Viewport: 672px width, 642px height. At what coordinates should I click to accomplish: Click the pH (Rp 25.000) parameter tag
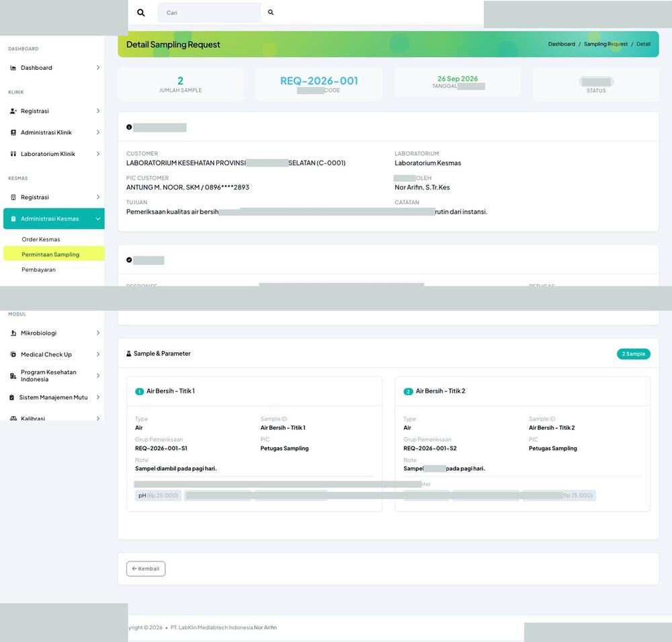(x=158, y=495)
